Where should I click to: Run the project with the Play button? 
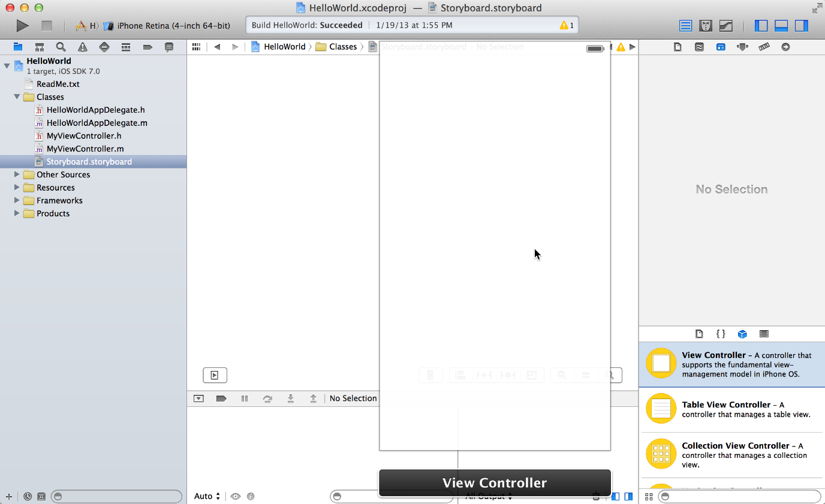22,26
